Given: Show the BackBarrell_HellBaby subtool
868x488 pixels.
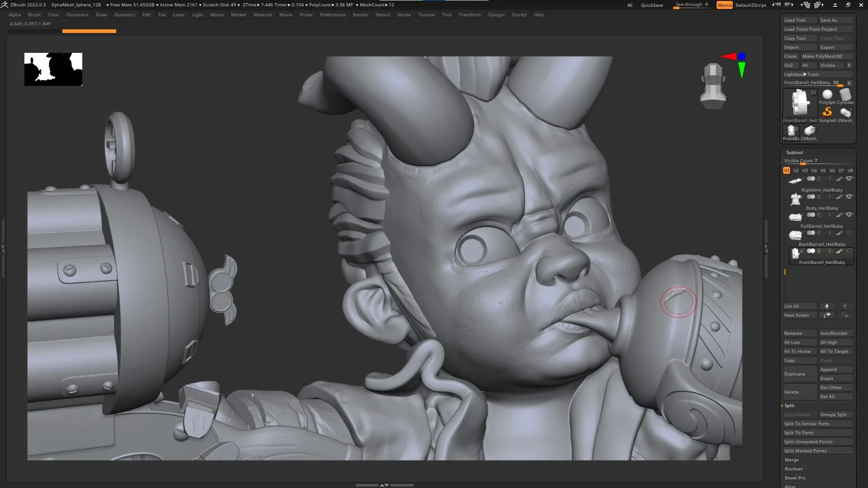Looking at the screenshot, I should (849, 233).
